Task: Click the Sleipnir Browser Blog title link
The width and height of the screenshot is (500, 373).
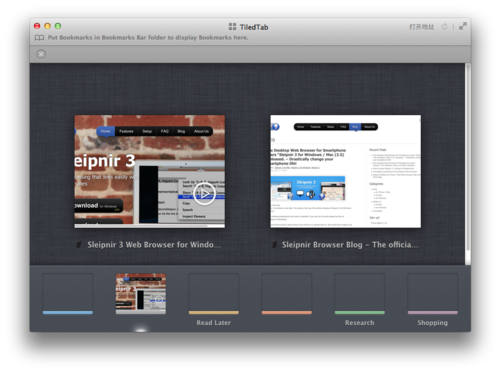Action: 350,245
